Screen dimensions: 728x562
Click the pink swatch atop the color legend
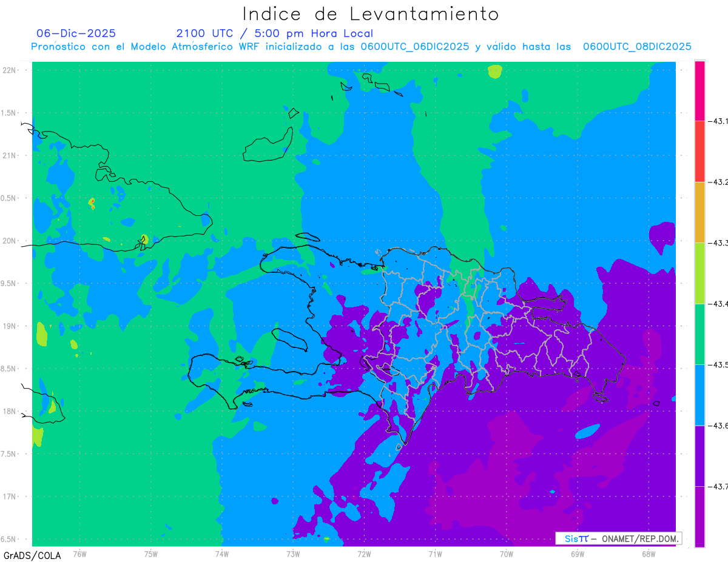coord(699,91)
